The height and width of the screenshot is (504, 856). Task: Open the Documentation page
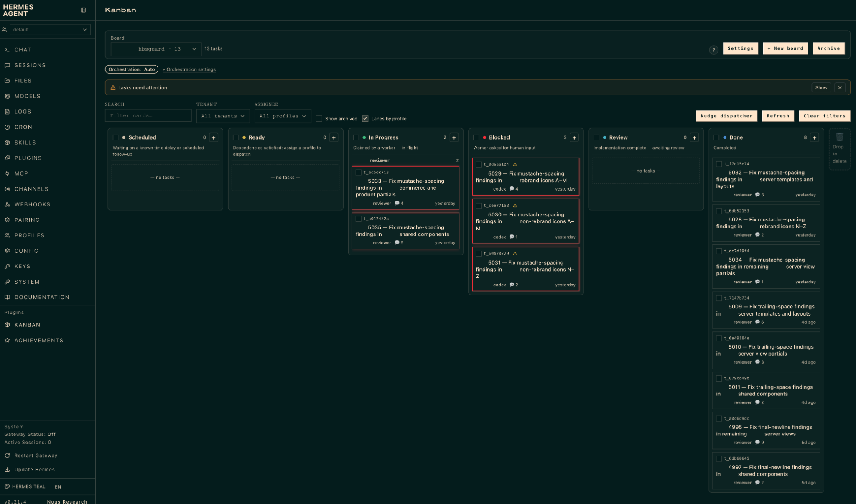(x=42, y=297)
